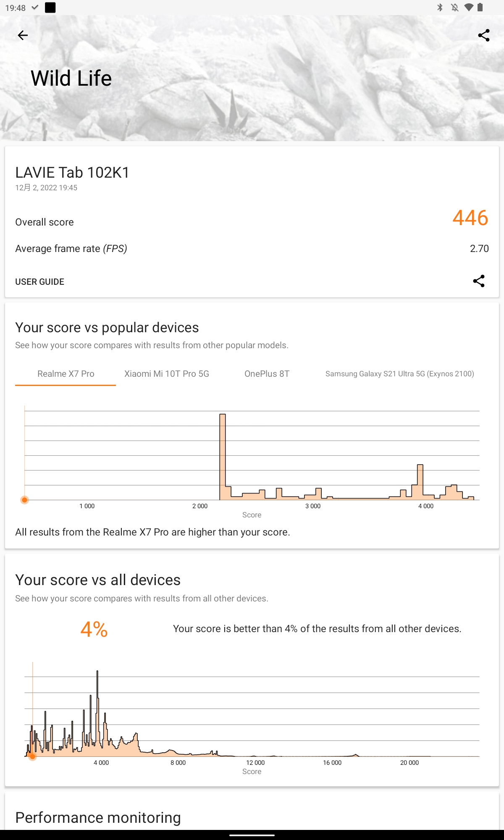Screen dimensions: 504x840
Task: Tap the share icon beside User Guide
Action: point(479,281)
